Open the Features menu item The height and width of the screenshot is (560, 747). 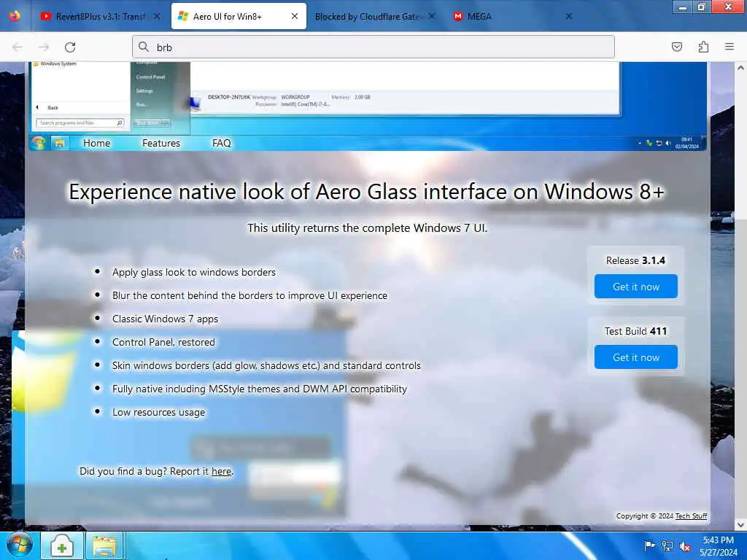click(x=161, y=143)
